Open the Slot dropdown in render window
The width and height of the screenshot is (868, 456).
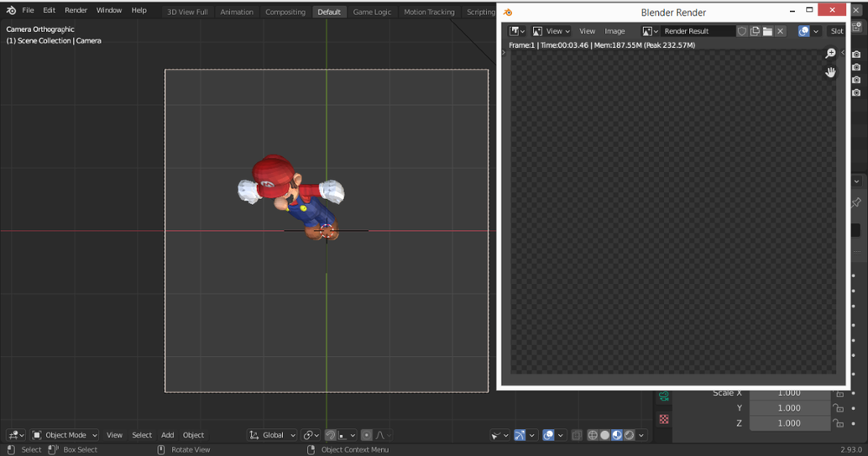click(836, 31)
